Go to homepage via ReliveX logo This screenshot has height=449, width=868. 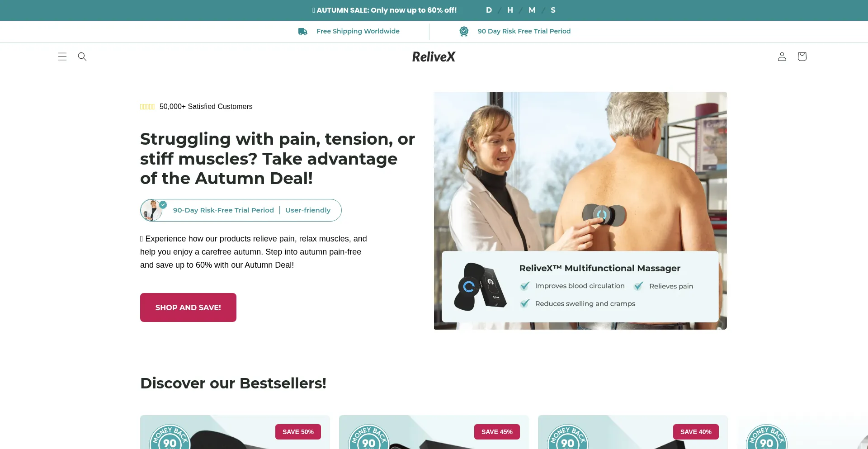434,57
